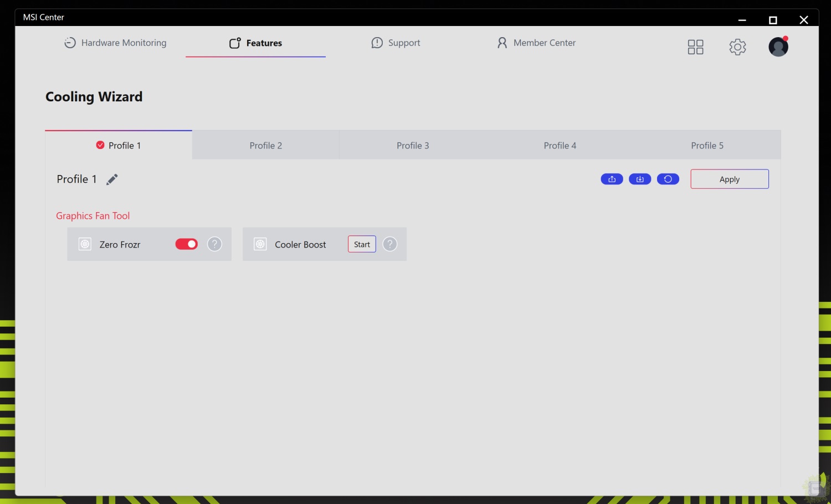Reset the profile with the circular arrow button

668,179
